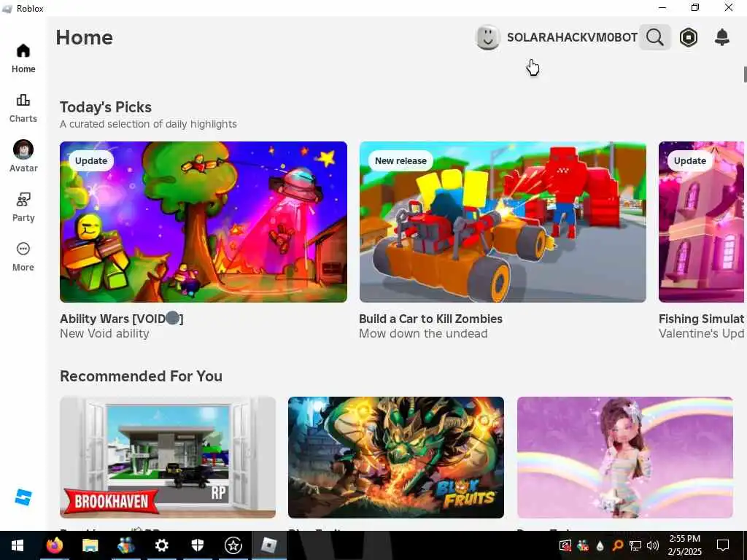Open the Party section in the sidebar

pos(23,207)
